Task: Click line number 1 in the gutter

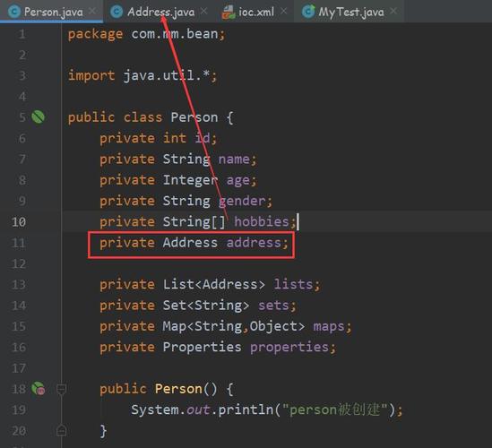Action: (x=22, y=34)
